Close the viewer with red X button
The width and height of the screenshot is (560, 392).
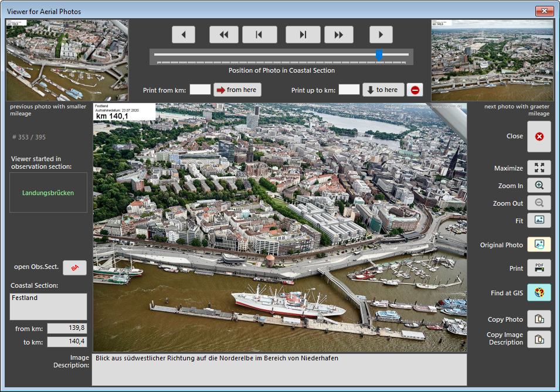[x=539, y=137]
